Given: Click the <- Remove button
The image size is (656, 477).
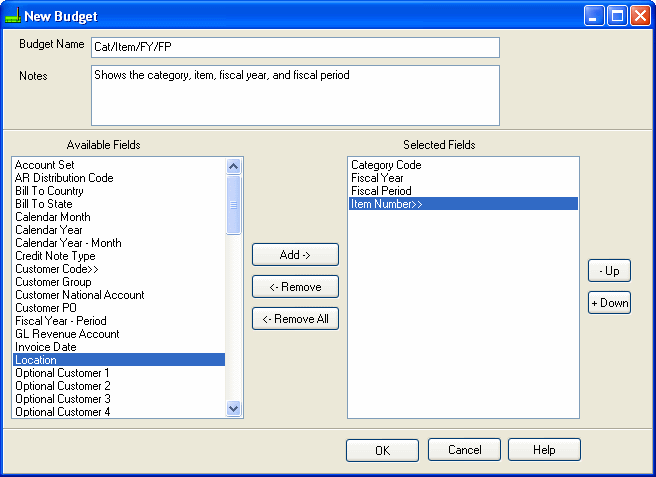Looking at the screenshot, I should [295, 287].
